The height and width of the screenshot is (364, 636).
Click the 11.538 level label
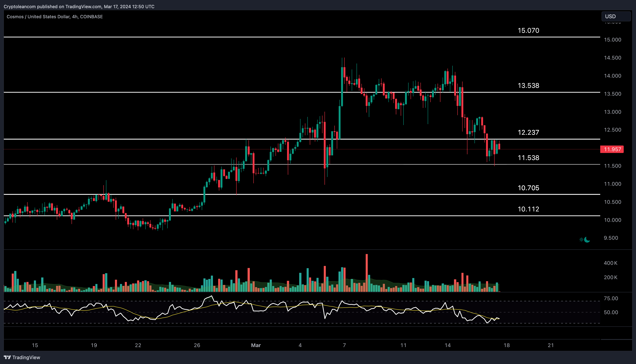(x=528, y=158)
